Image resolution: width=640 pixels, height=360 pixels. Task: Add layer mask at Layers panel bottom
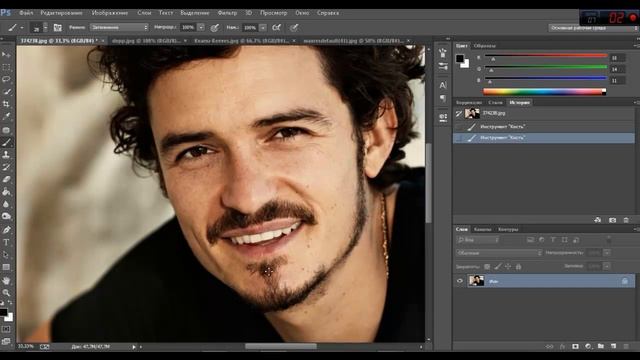[x=575, y=347]
